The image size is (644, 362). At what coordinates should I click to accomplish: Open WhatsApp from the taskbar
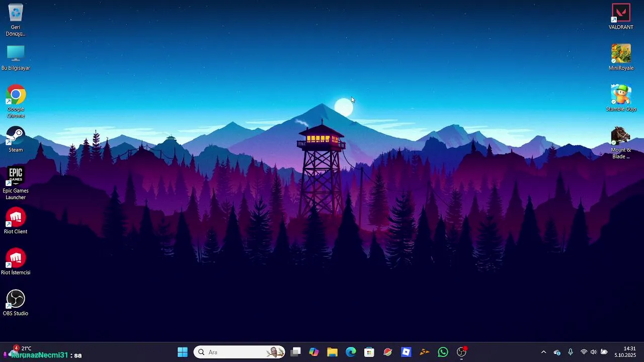443,352
